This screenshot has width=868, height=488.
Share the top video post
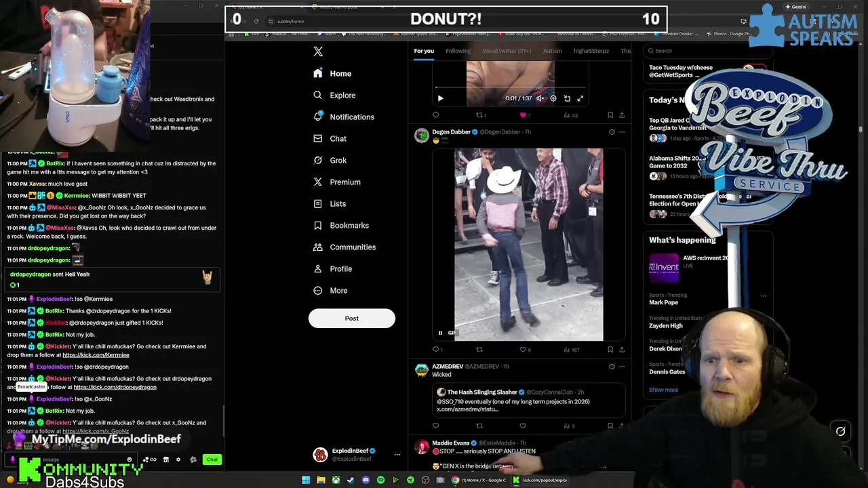click(x=621, y=115)
